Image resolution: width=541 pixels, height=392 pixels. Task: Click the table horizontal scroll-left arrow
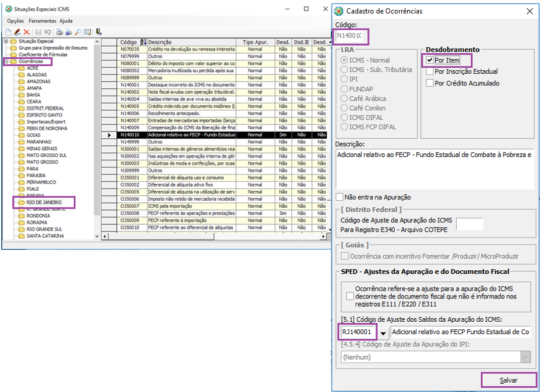click(105, 236)
